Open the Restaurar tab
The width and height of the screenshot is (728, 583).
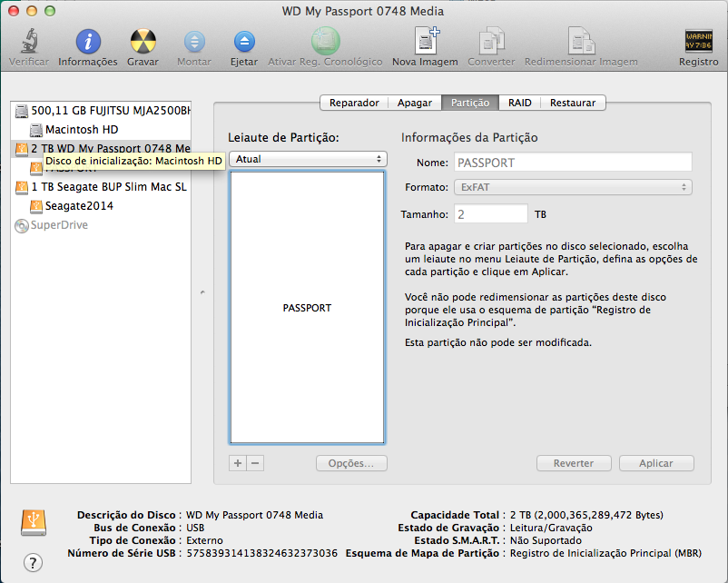click(573, 103)
